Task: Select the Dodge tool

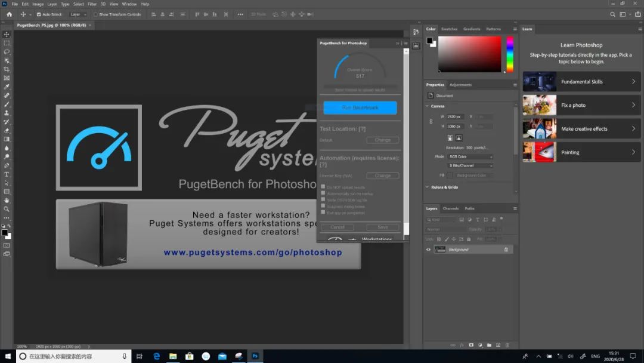Action: (7, 156)
